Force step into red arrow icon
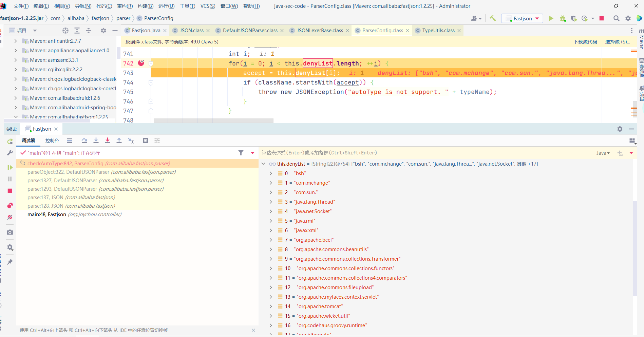Viewport: 644px width, 337px height. [x=108, y=141]
